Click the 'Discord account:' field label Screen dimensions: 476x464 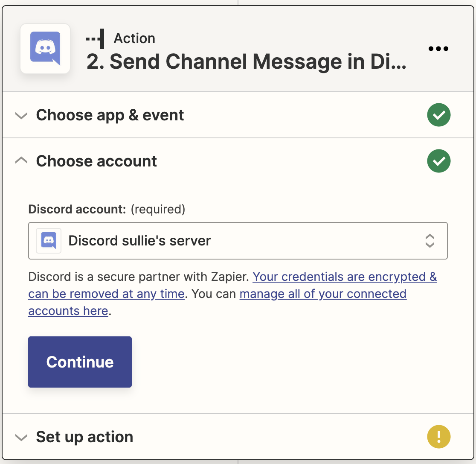[x=77, y=209]
